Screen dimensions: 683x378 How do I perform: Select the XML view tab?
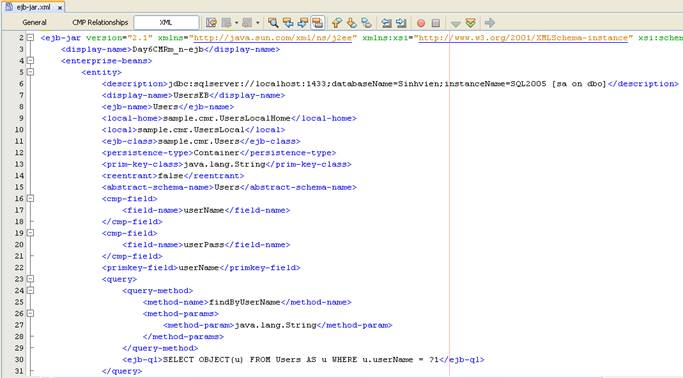tap(166, 22)
